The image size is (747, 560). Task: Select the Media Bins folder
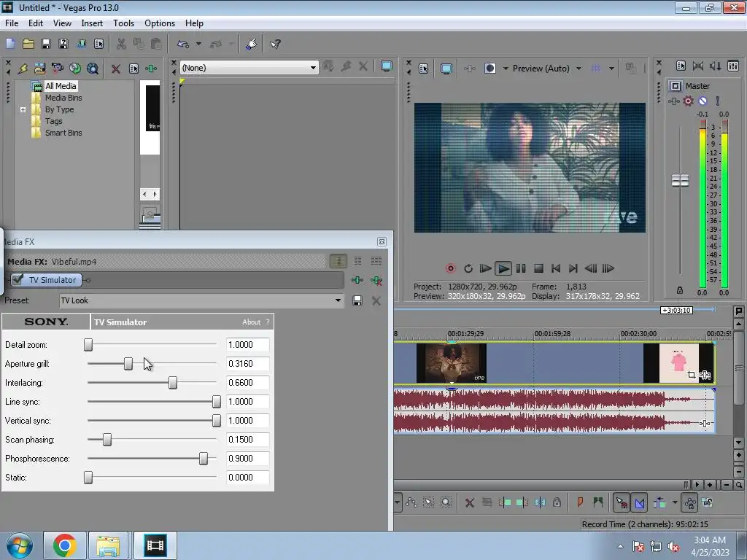coord(63,98)
